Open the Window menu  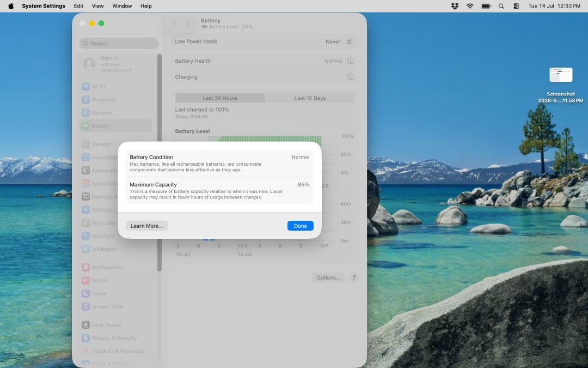(x=122, y=6)
